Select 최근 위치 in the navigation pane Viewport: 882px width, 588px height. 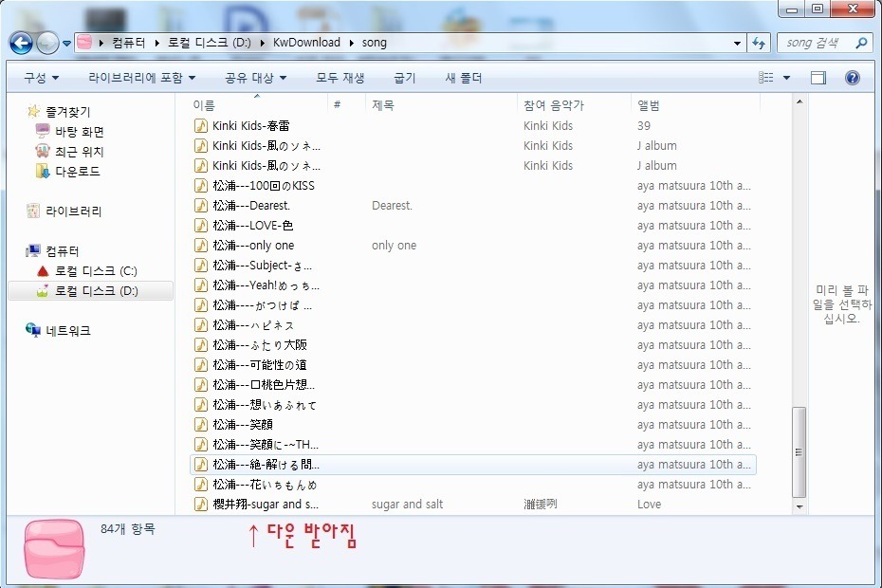click(80, 152)
